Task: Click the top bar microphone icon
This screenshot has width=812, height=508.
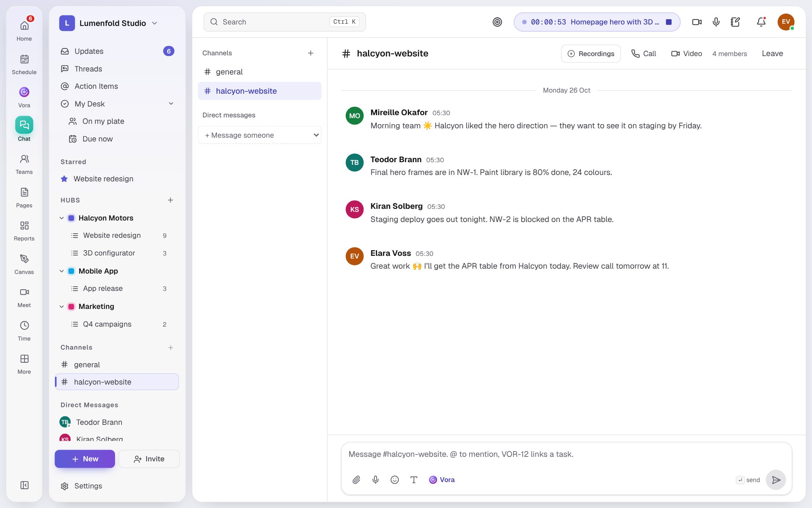Action: 716,22
